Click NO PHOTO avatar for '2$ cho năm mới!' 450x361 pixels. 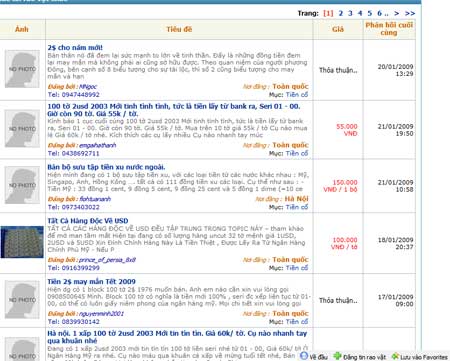coord(22,69)
